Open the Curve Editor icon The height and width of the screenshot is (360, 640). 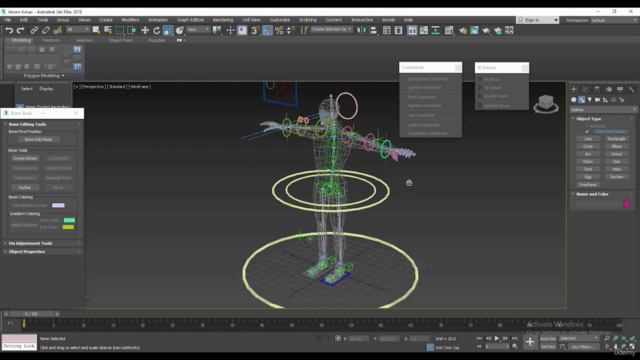coord(424,30)
